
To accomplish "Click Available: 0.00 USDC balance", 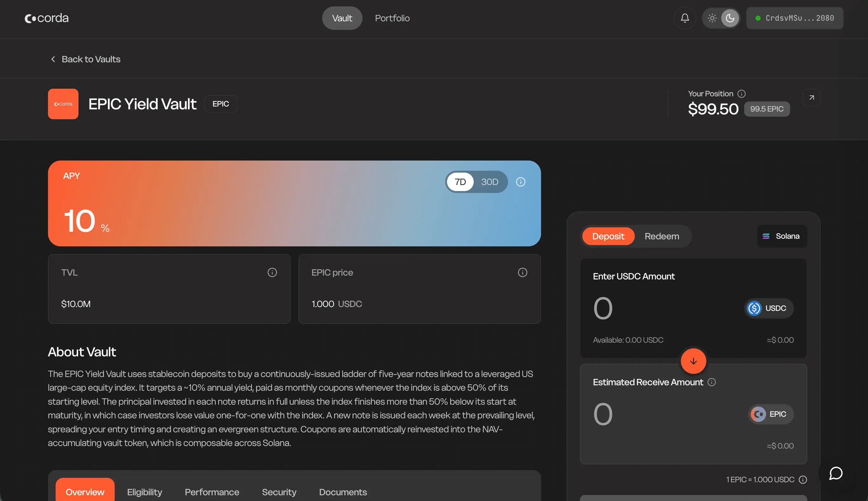I will pyautogui.click(x=628, y=340).
